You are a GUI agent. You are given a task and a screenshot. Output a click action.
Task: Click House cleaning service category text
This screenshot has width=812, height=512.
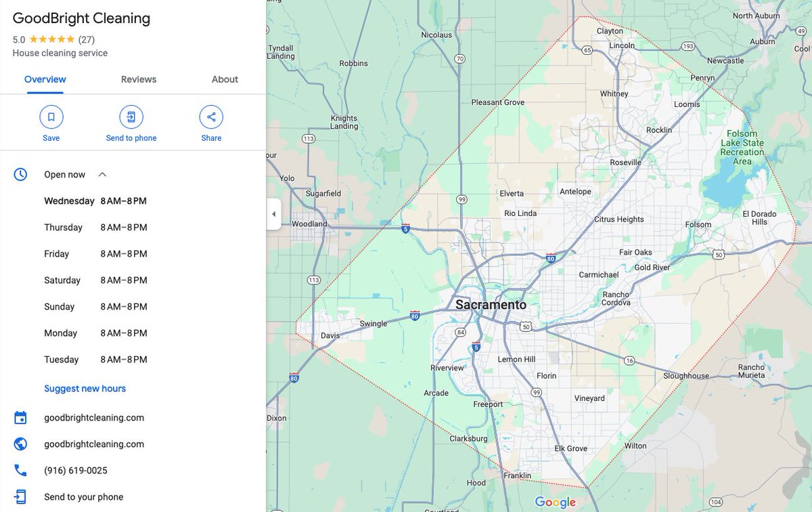60,53
